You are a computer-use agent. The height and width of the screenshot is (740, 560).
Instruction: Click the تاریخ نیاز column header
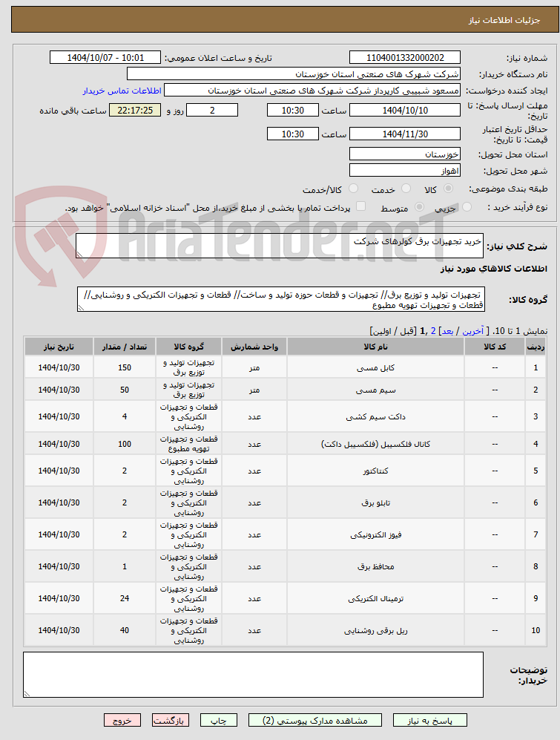point(59,347)
